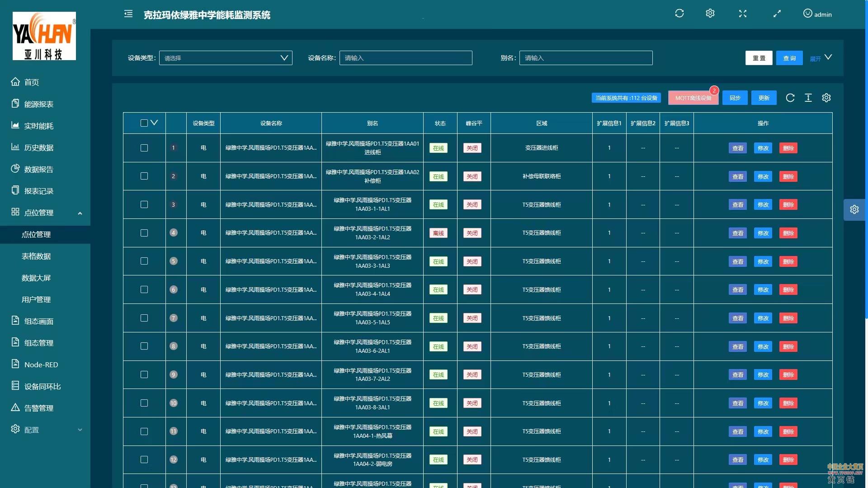
Task: Open the column settings gear above the table
Action: (x=826, y=98)
